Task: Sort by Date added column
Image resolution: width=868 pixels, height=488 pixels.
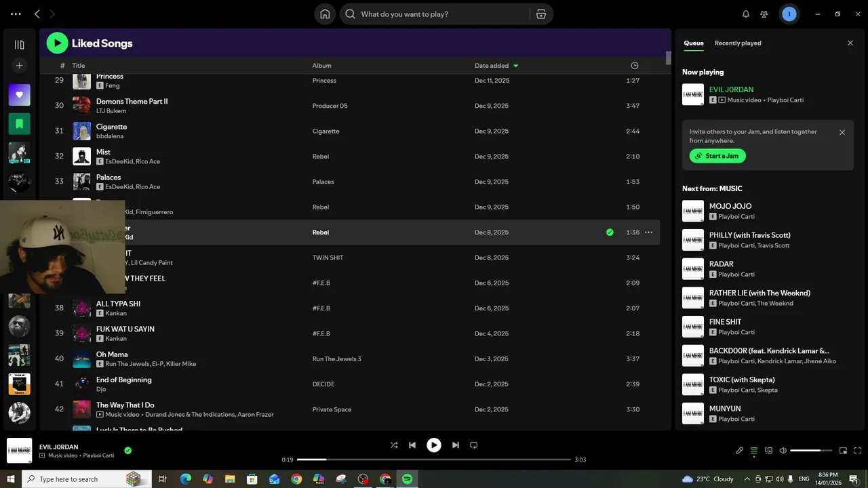Action: tap(496, 66)
